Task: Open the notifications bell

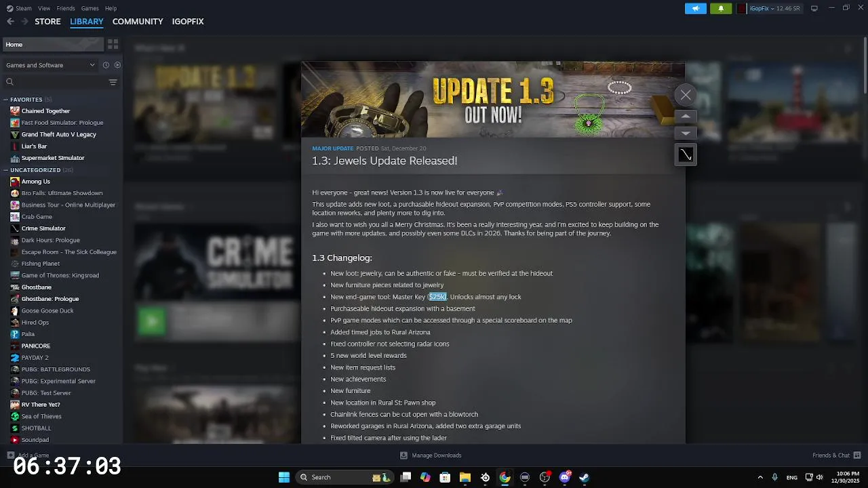Action: pyautogui.click(x=720, y=8)
